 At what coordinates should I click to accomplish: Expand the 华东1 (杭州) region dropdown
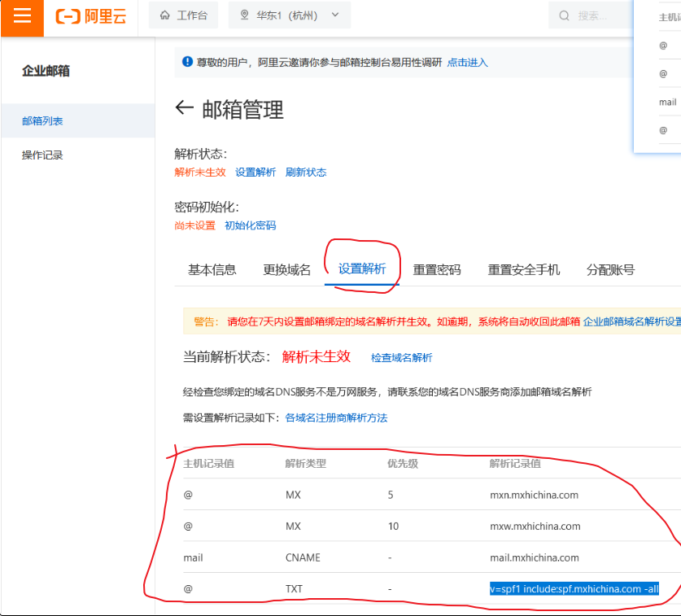click(x=290, y=15)
